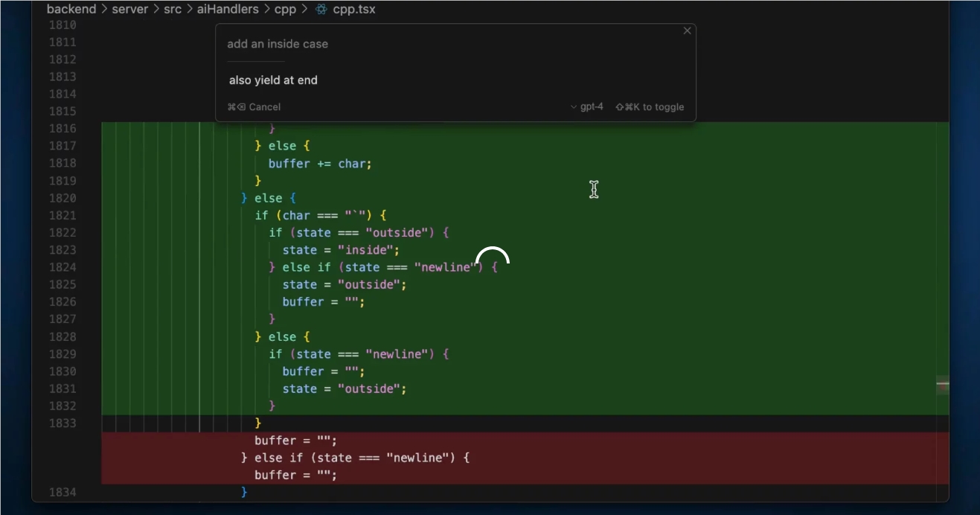The height and width of the screenshot is (515, 980).
Task: Click the ⇧⌘K to toggle hint
Action: (650, 107)
